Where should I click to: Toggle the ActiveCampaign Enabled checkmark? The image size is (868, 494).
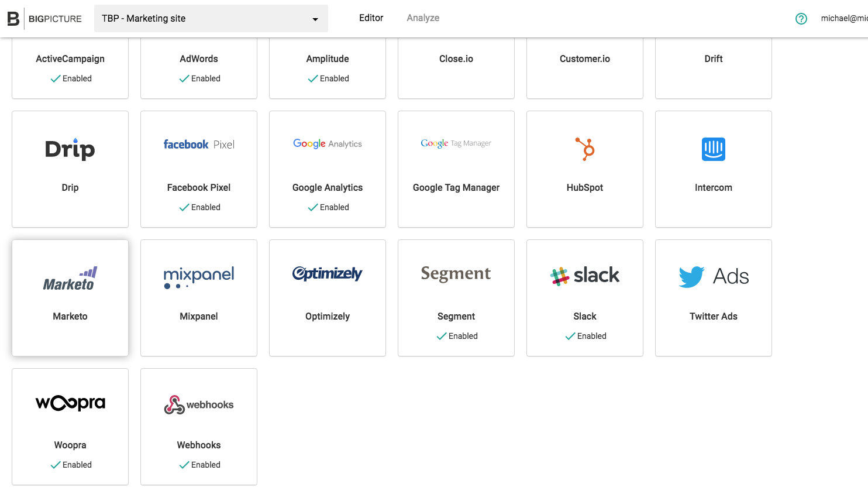tap(56, 78)
